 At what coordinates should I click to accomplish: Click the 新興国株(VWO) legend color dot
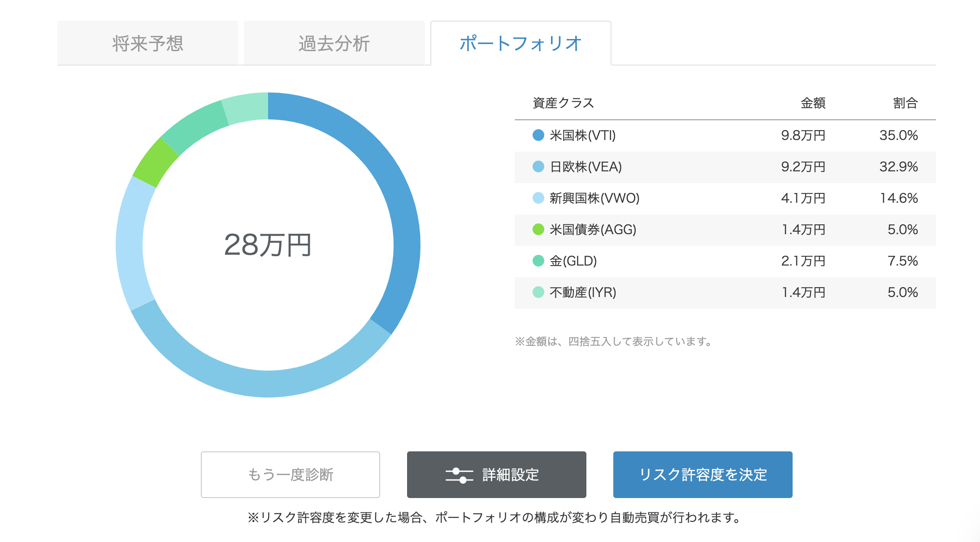point(538,198)
